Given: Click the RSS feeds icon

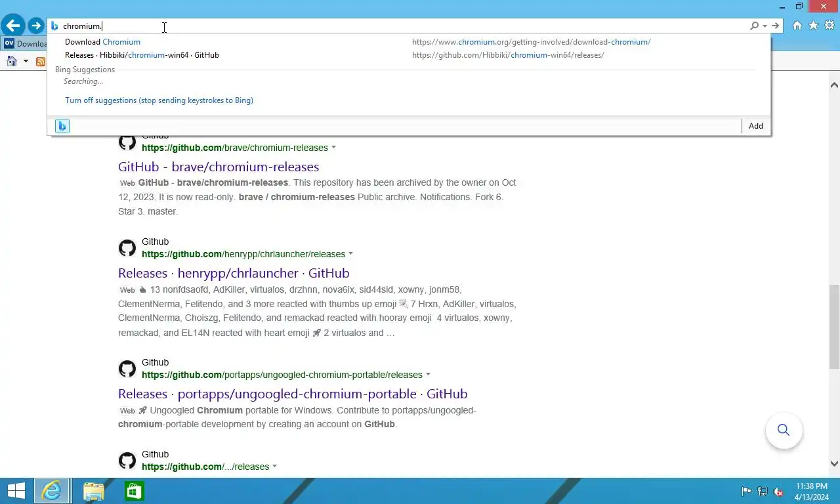Looking at the screenshot, I should tap(41, 62).
